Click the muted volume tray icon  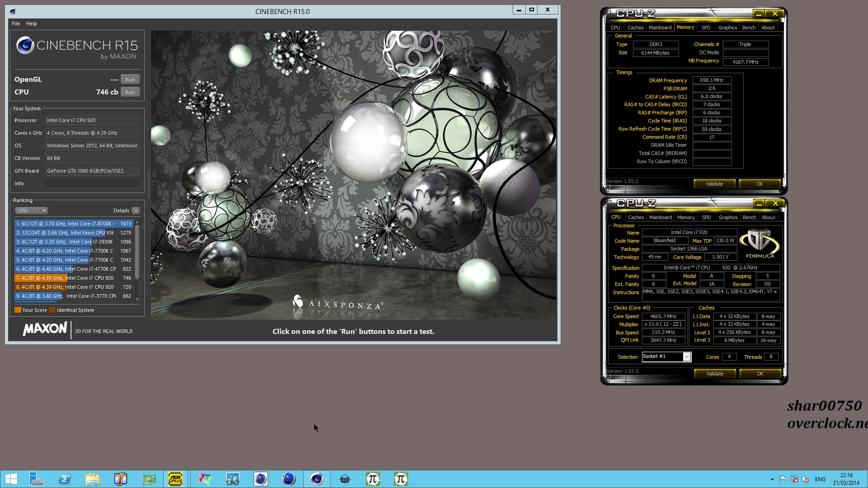[x=805, y=479]
